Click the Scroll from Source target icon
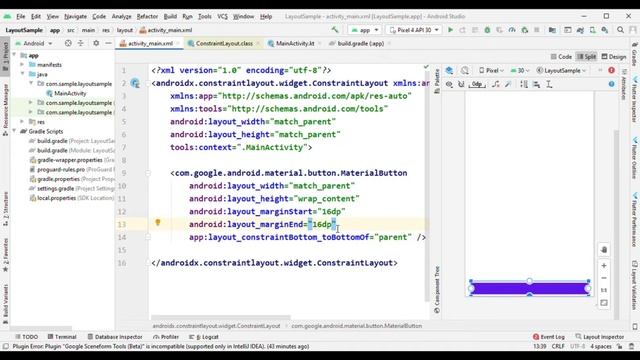The image size is (640, 360). [x=68, y=43]
